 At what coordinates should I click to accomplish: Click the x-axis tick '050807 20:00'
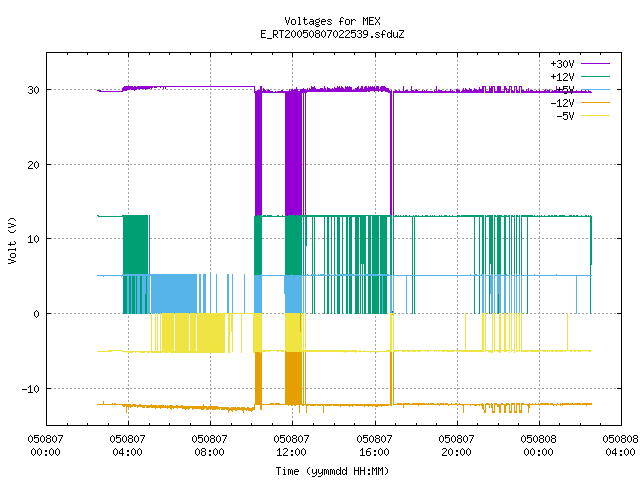[456, 446]
